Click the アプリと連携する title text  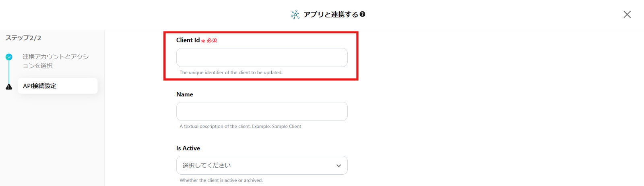[330, 15]
